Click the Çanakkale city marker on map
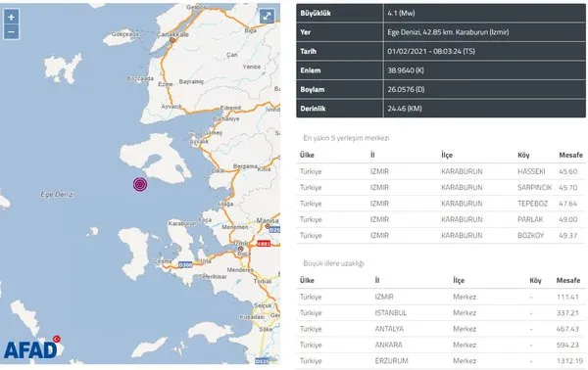 (x=172, y=40)
